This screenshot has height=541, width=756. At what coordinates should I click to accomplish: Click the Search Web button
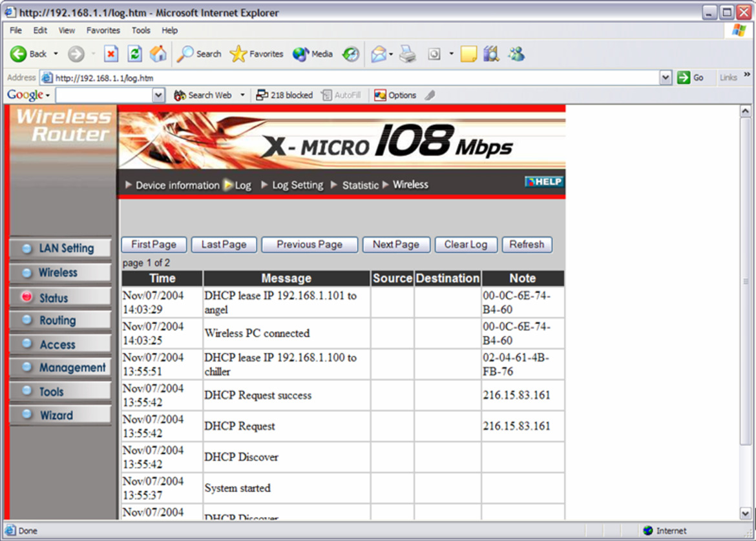203,96
